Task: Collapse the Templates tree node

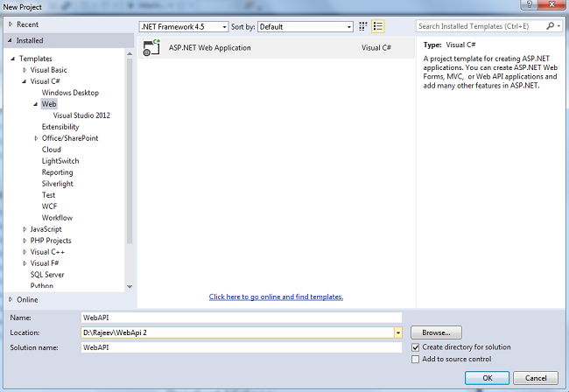Action: 13,59
